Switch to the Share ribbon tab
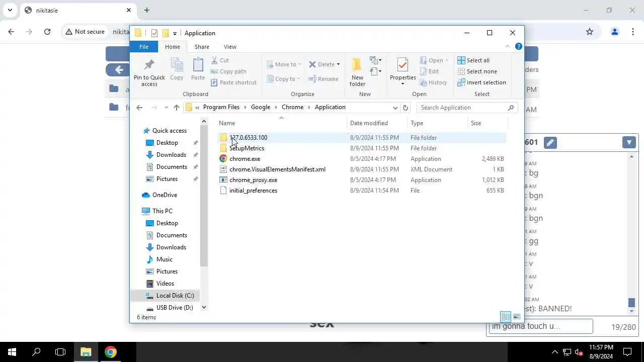Viewport: 644px width, 362px height. (202, 47)
